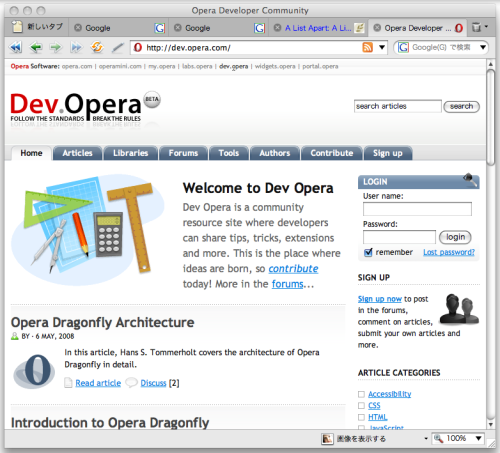Follow the Sign up now link
The image size is (500, 453).
380,299
